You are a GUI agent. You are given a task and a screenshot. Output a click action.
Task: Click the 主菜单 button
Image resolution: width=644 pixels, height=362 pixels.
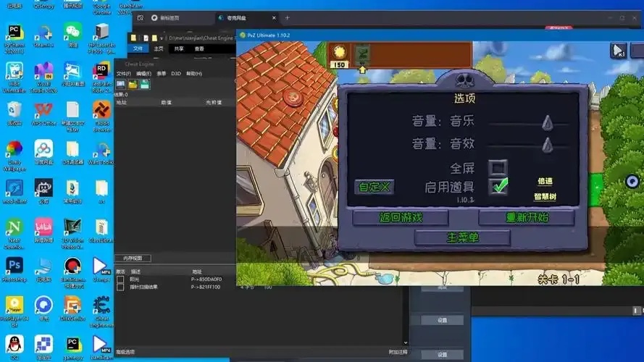462,237
